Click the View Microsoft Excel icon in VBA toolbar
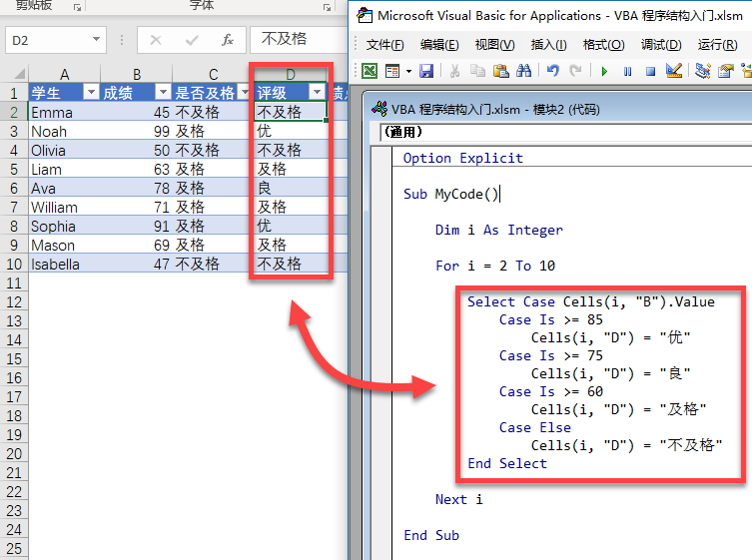The width and height of the screenshot is (752, 560). [x=370, y=71]
